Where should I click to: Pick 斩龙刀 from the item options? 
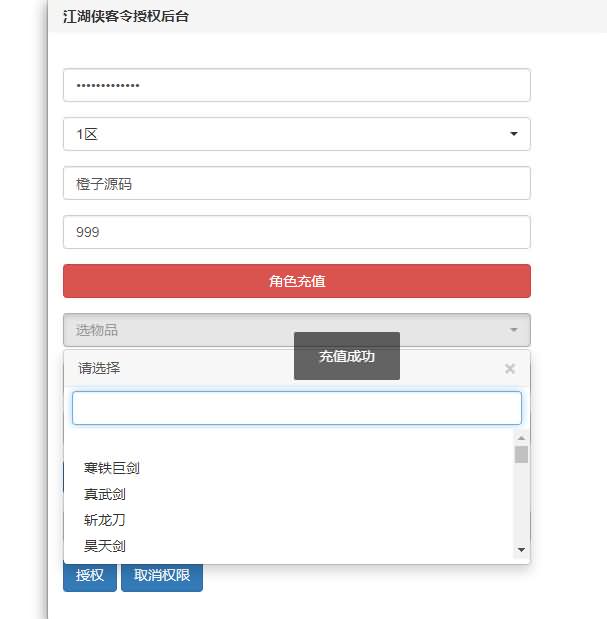[105, 520]
